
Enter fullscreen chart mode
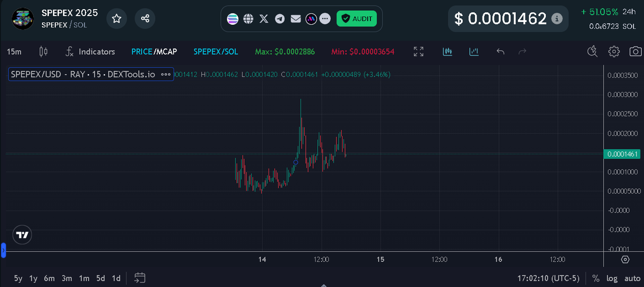419,52
